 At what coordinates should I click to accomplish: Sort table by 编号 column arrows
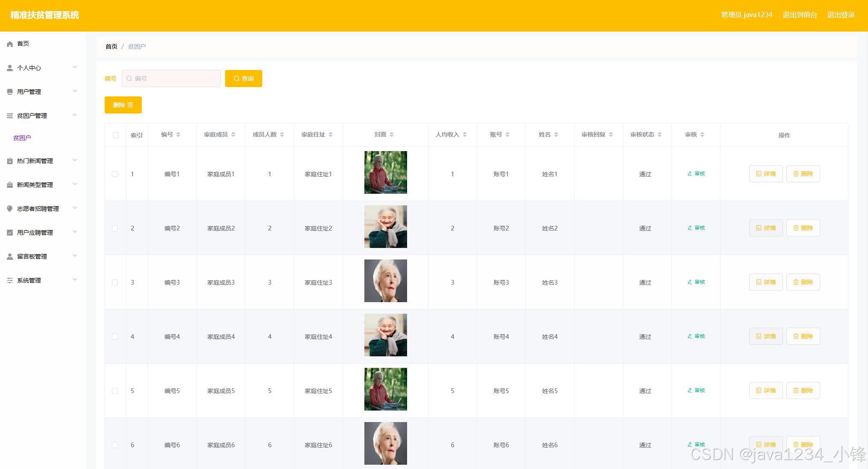pyautogui.click(x=178, y=135)
